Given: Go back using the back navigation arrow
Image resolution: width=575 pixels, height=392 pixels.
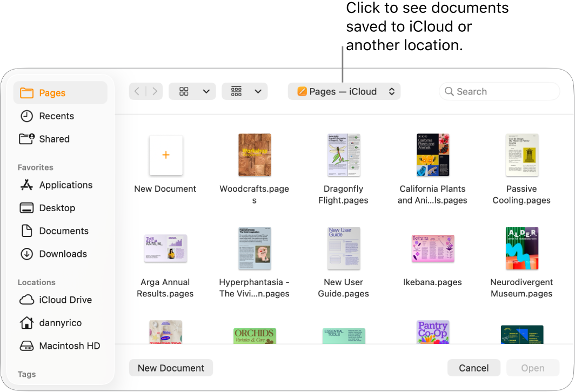Looking at the screenshot, I should coord(137,91).
